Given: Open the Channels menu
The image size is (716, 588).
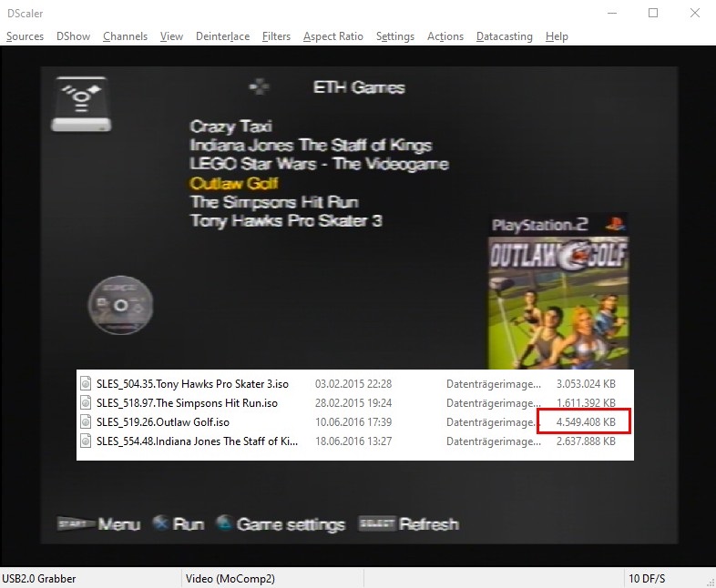Looking at the screenshot, I should 125,36.
